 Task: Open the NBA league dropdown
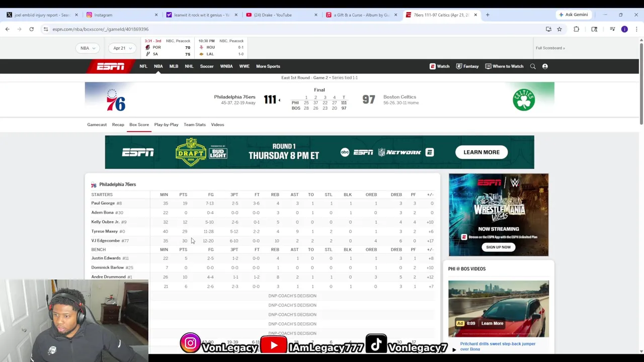pyautogui.click(x=88, y=48)
